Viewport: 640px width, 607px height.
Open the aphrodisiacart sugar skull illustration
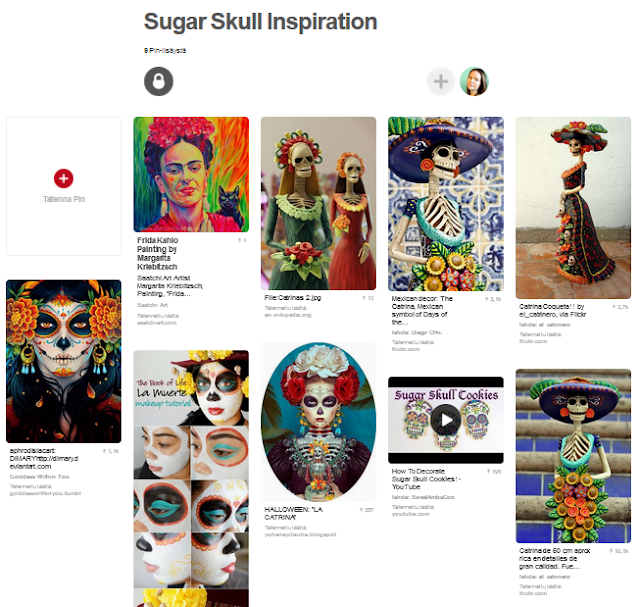[x=64, y=361]
